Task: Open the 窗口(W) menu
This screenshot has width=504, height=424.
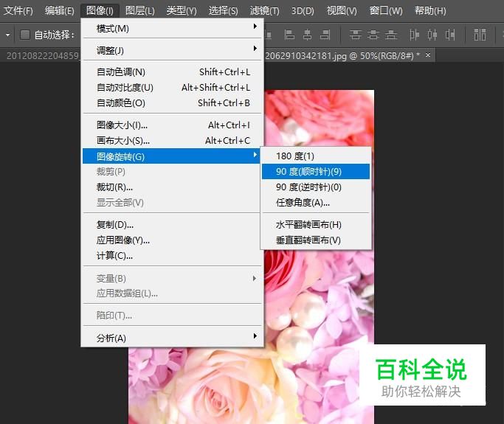Action: click(x=386, y=11)
